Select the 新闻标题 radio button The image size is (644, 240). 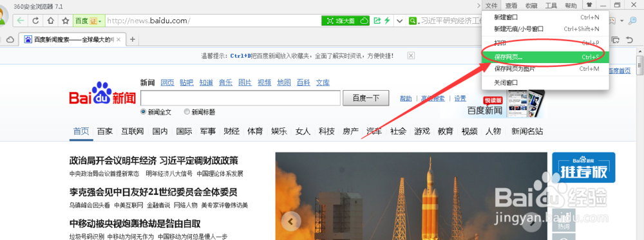click(187, 111)
